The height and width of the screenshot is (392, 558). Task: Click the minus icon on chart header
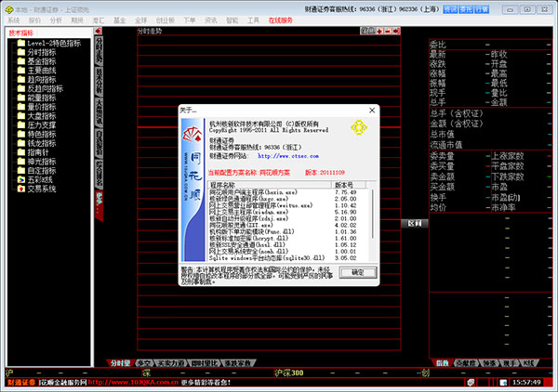388,32
